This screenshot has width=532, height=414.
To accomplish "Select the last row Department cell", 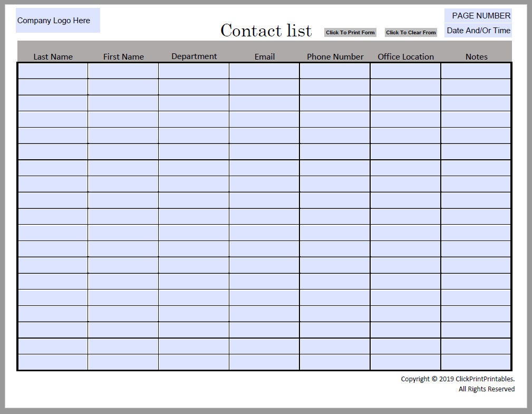I will (x=194, y=363).
